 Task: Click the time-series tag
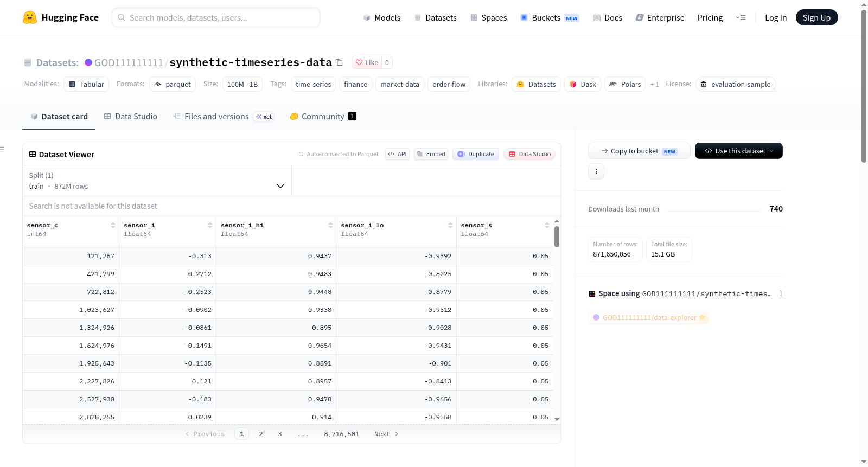click(313, 84)
